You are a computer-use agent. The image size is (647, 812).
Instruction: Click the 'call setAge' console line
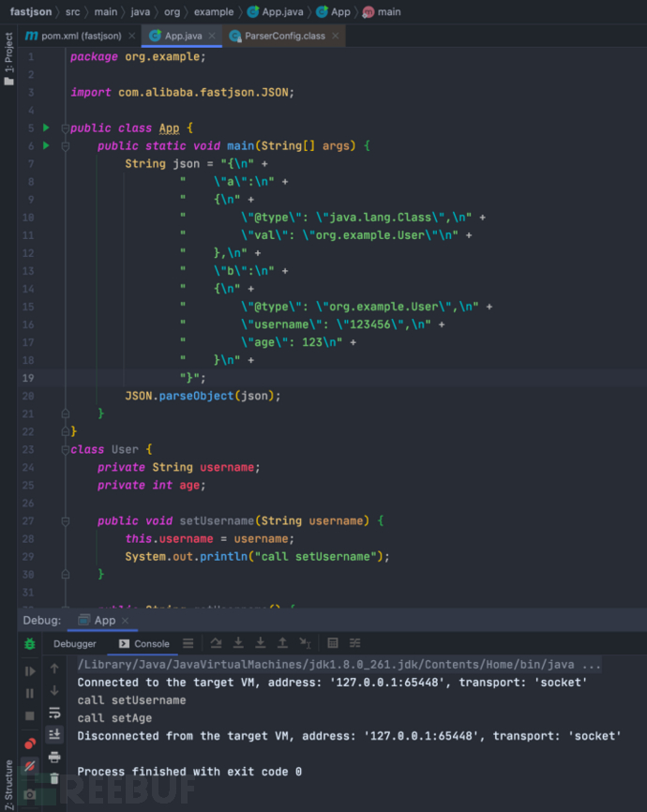coord(114,718)
